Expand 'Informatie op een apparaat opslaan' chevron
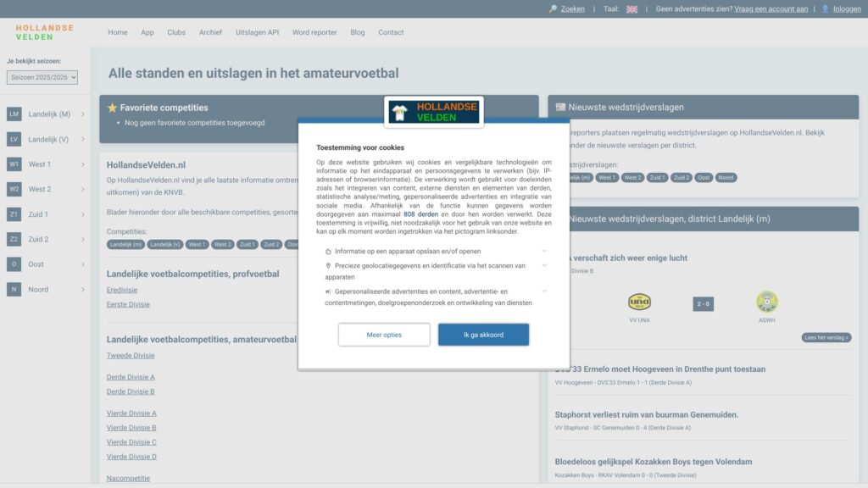The height and width of the screenshot is (488, 868). [x=544, y=251]
